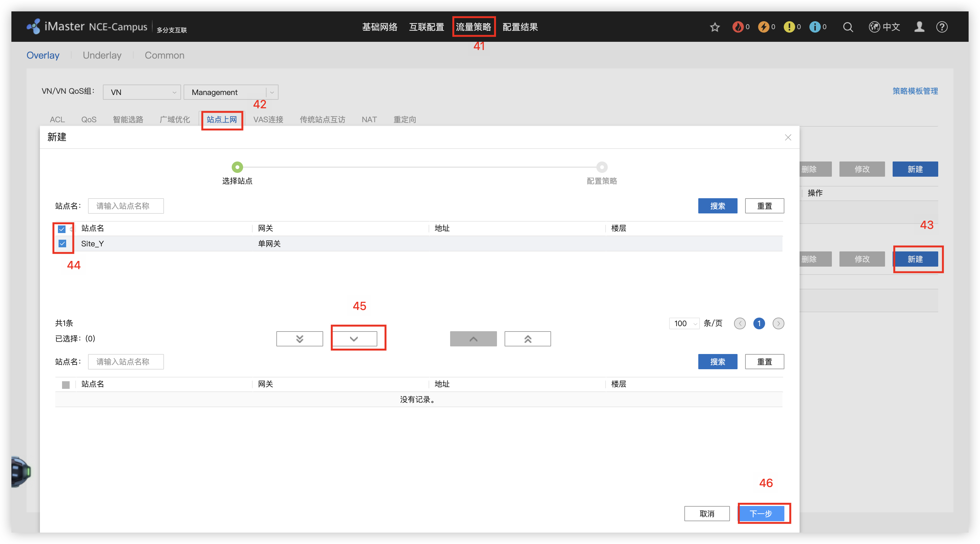The width and height of the screenshot is (980, 544).
Task: Toggle the lower table header checkbox
Action: [x=66, y=384]
